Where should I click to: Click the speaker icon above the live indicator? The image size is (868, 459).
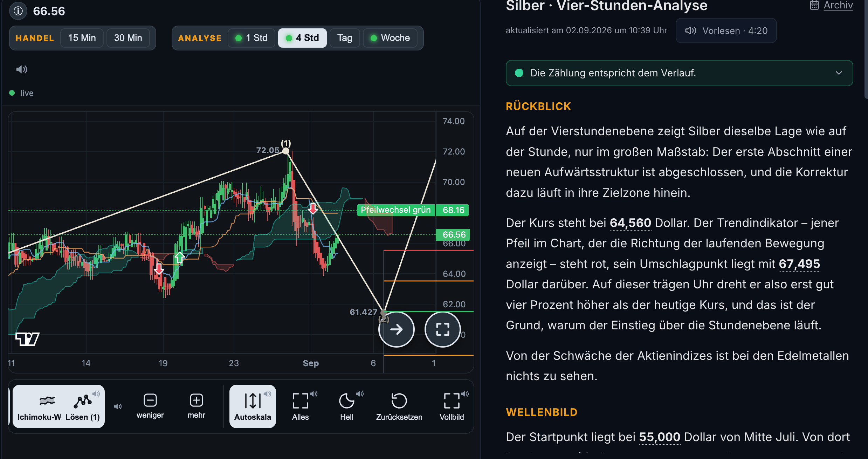pos(22,69)
